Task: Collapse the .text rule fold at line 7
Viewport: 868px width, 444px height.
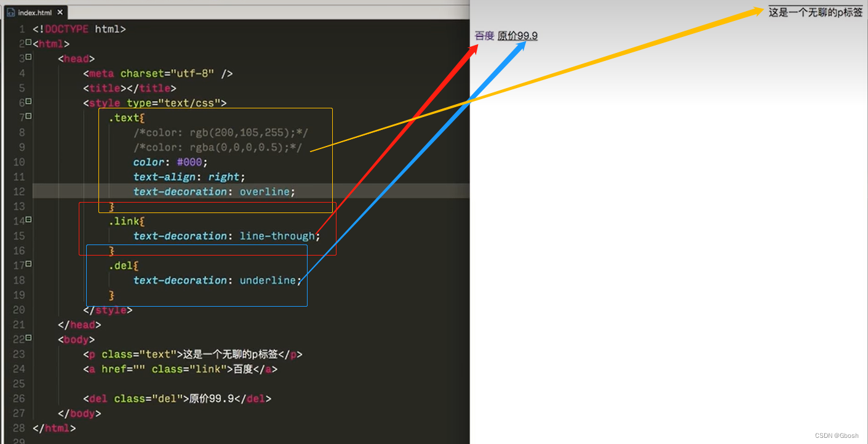Action: pos(28,117)
